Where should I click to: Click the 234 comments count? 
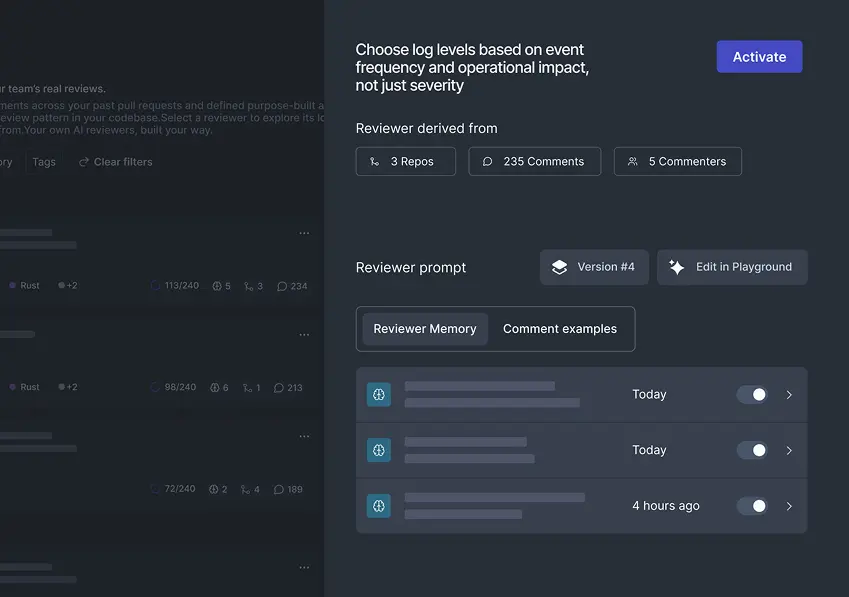tap(292, 286)
